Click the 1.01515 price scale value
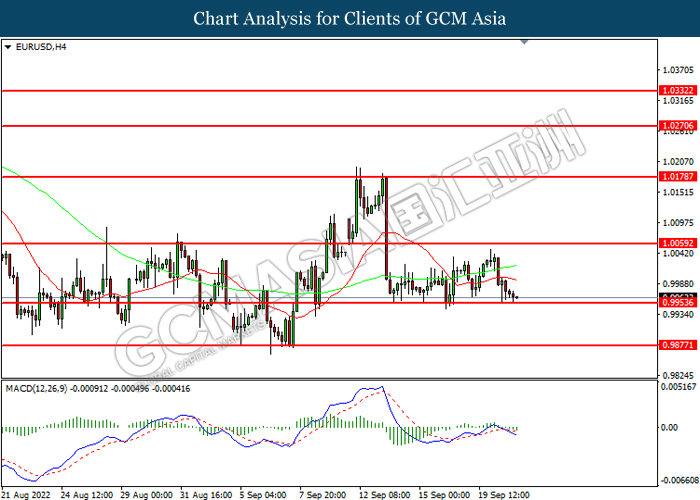The height and width of the screenshot is (500, 700). coord(679,192)
